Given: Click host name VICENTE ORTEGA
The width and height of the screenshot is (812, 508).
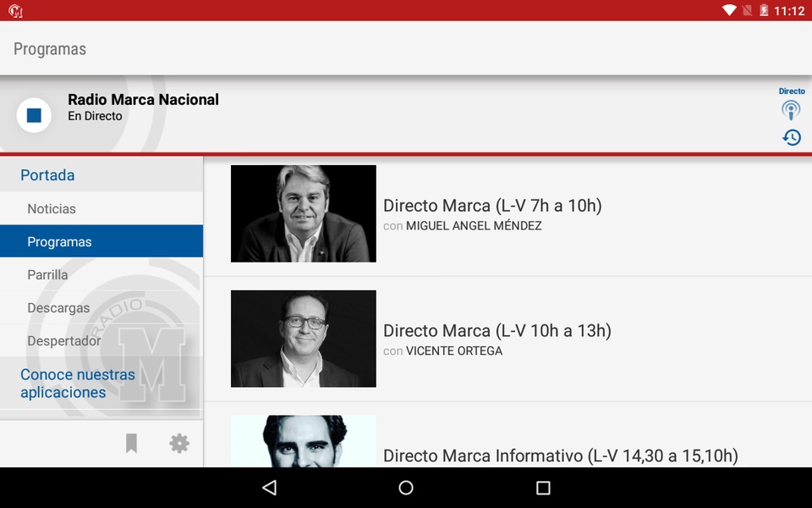Looking at the screenshot, I should [454, 351].
